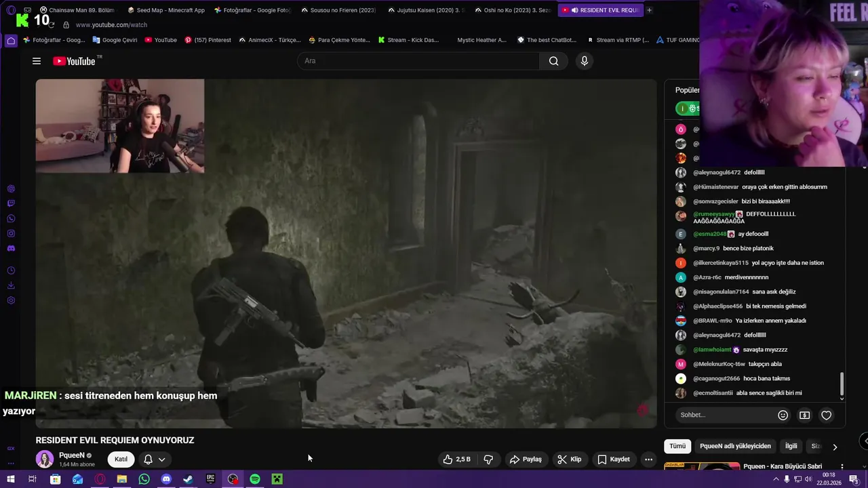Switch to OBS Studio in the taskbar
Viewport: 868px width, 488px height.
click(233, 479)
